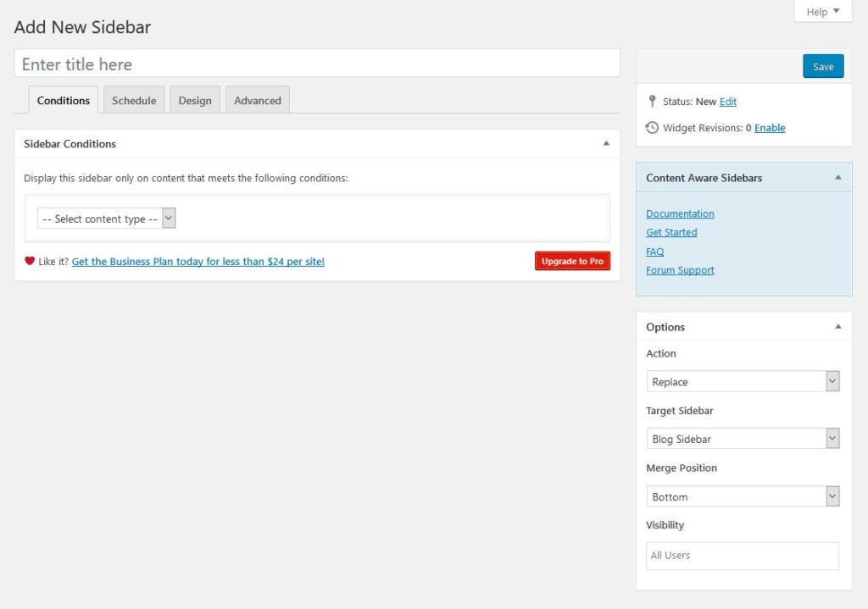Click the Upgrade to Pro button
This screenshot has width=868, height=609.
pyautogui.click(x=572, y=261)
